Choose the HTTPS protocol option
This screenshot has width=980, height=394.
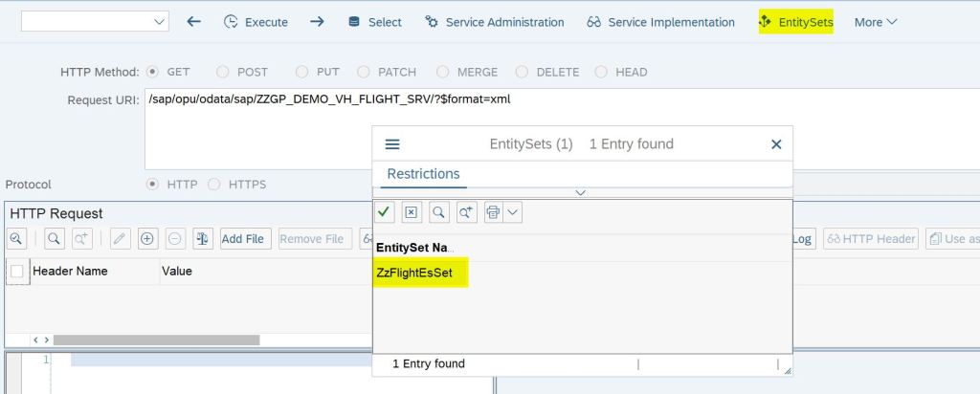click(213, 184)
